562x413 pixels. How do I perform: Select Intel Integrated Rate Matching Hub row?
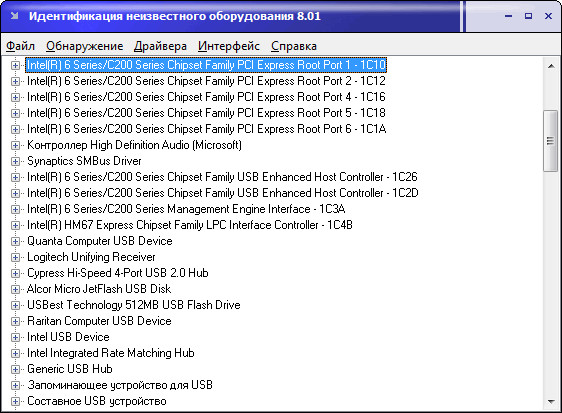click(x=111, y=353)
